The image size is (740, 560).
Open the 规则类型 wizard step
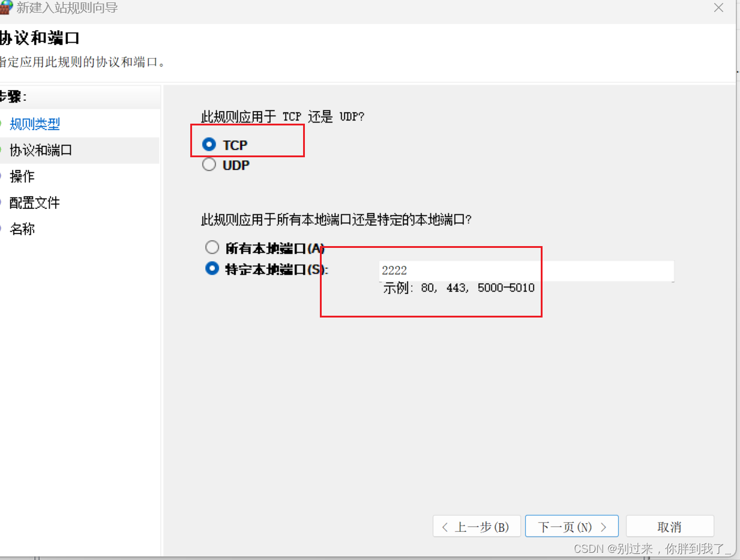34,124
